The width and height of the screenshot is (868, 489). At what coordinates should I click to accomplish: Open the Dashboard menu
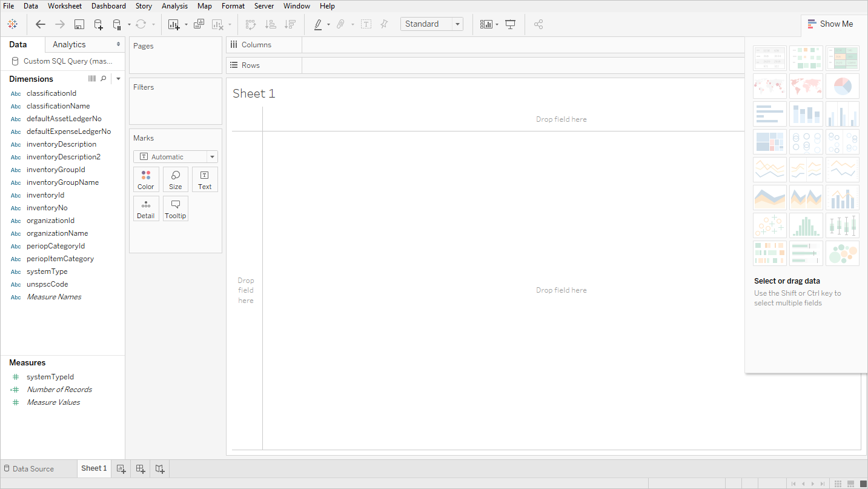tap(109, 6)
